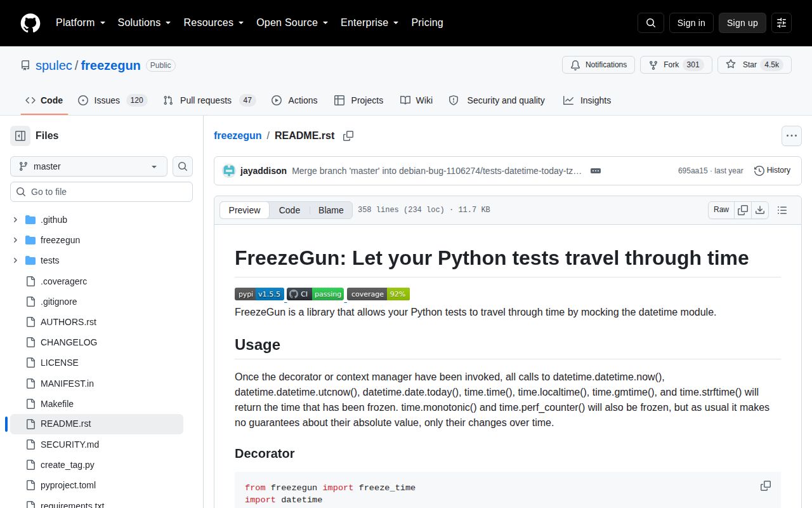Select the Preview view toggle

[244, 210]
